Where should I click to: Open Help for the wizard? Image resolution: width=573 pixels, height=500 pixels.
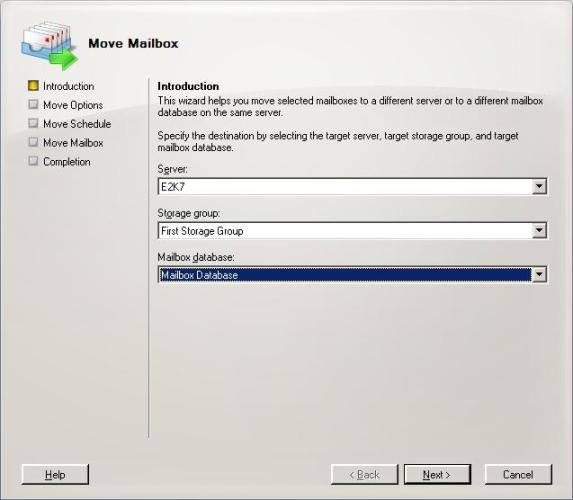(55, 474)
